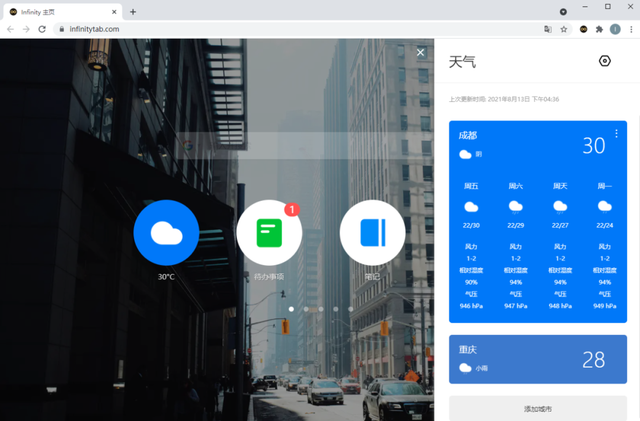Image resolution: width=640 pixels, height=421 pixels.
Task: Close the weather sidebar with the X
Action: 420,52
